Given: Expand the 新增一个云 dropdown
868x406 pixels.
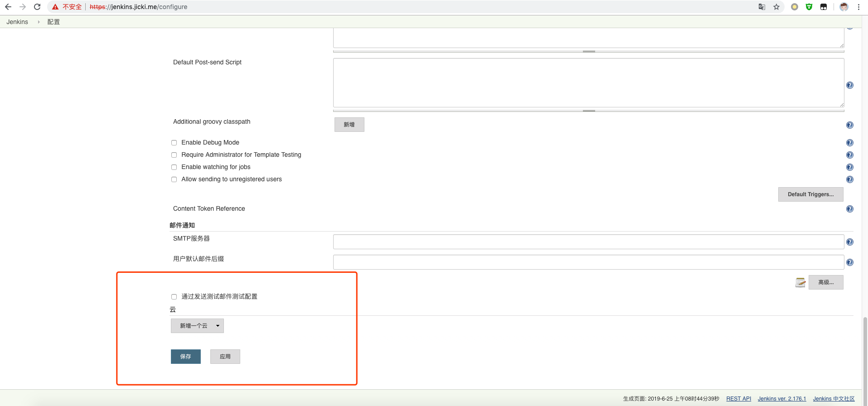Looking at the screenshot, I should pos(197,326).
